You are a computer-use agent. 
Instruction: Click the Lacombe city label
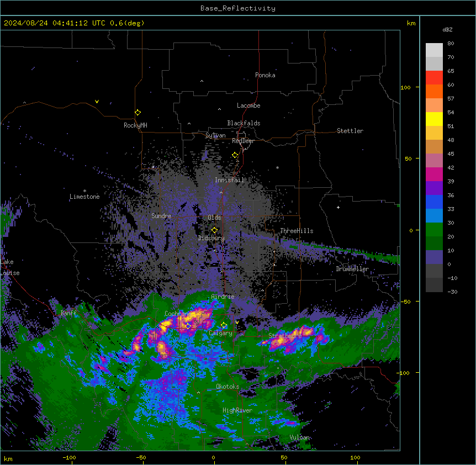pyautogui.click(x=248, y=105)
